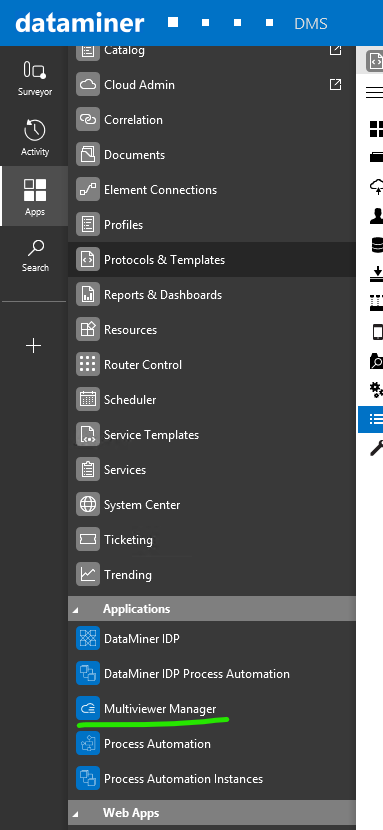Click the Router Control grid icon
Screen dimensions: 383x830
(x=88, y=364)
